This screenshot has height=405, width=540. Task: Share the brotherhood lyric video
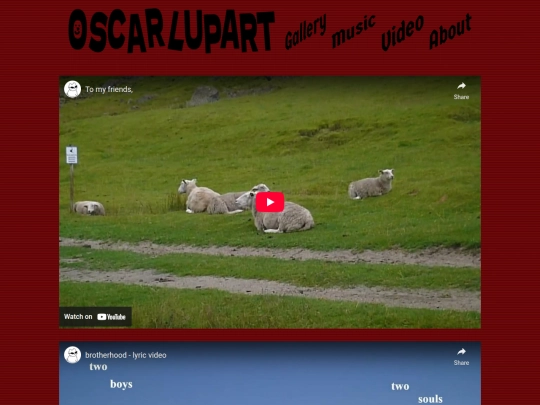pos(461,356)
